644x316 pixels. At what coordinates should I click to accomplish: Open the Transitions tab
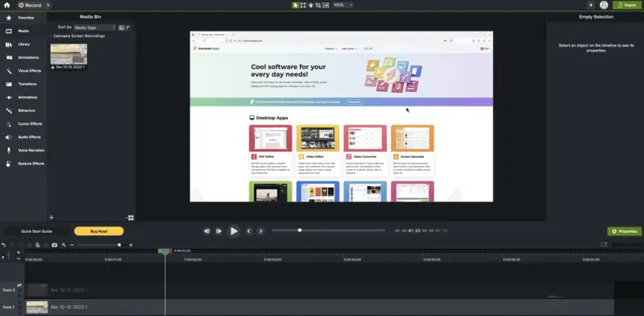point(23,84)
